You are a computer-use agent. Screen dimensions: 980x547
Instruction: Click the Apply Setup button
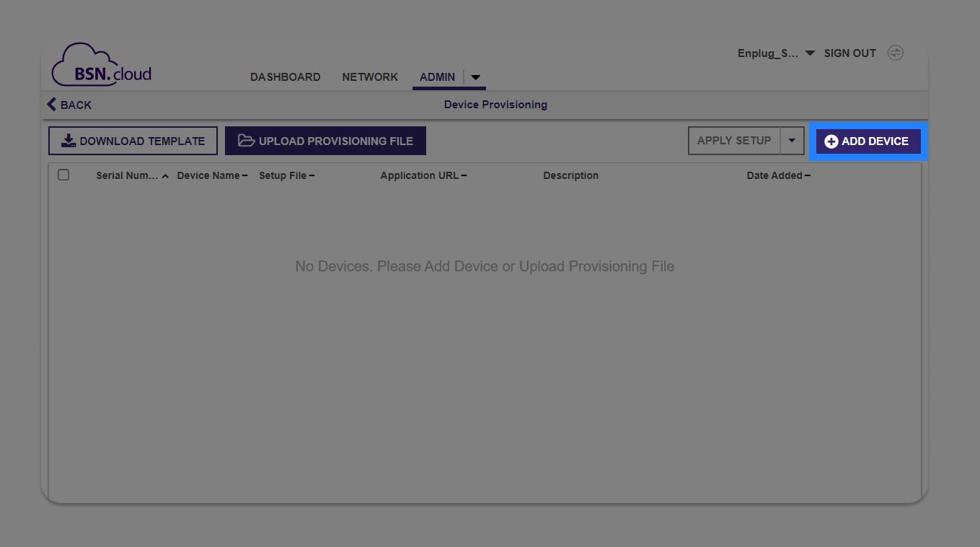pos(734,140)
